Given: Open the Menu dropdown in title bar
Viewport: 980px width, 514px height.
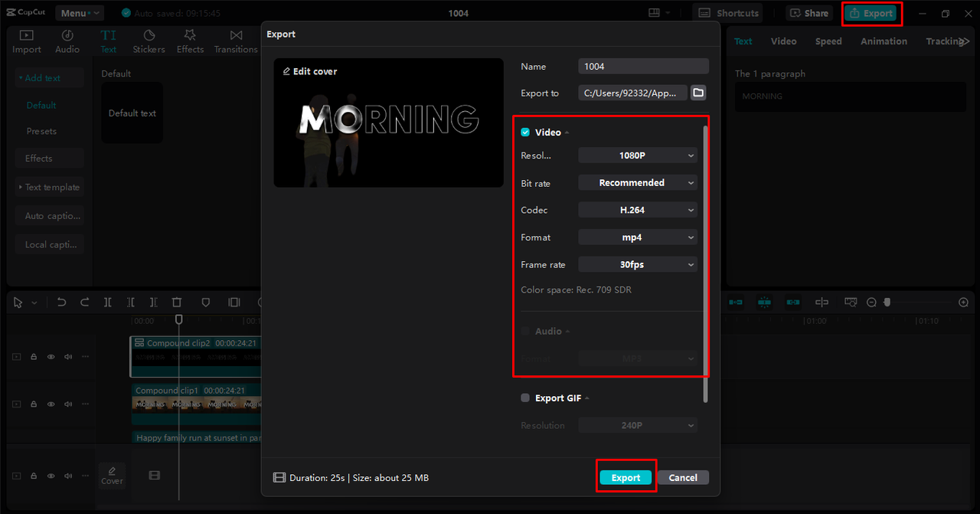Looking at the screenshot, I should [80, 13].
